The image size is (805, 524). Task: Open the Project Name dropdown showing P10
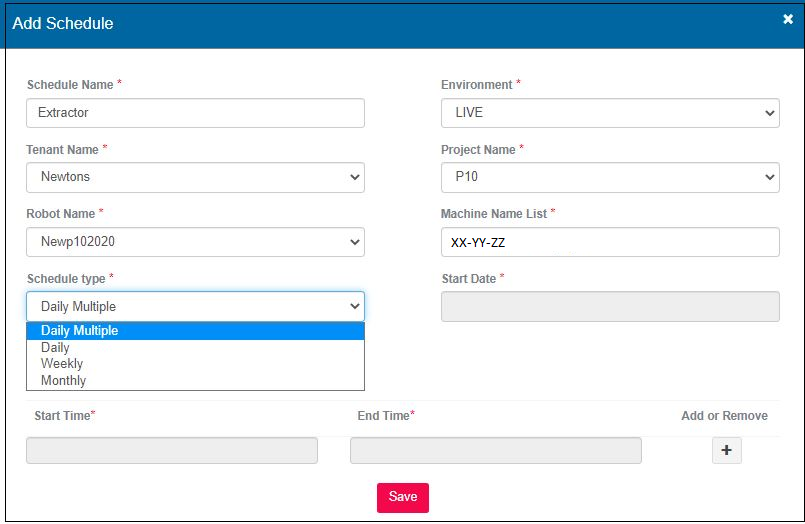[x=609, y=177]
